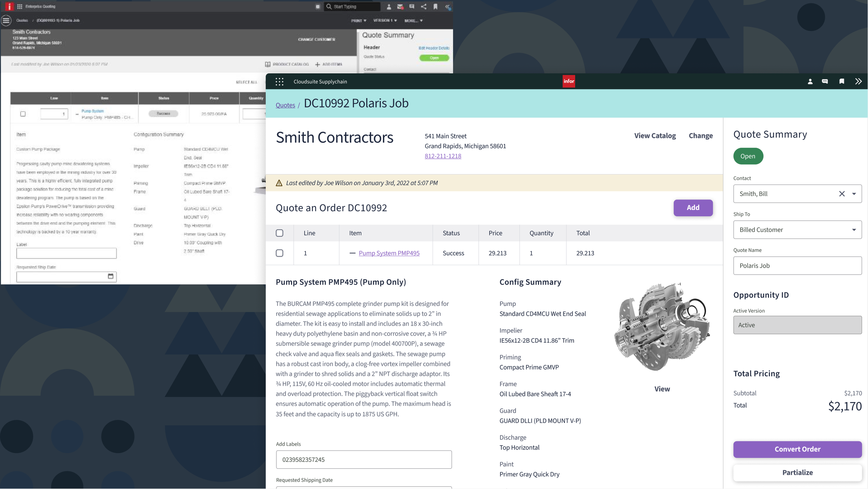The image size is (868, 489).
Task: Expand double-chevron panel icon in Cloudsuite header
Action: coord(858,81)
